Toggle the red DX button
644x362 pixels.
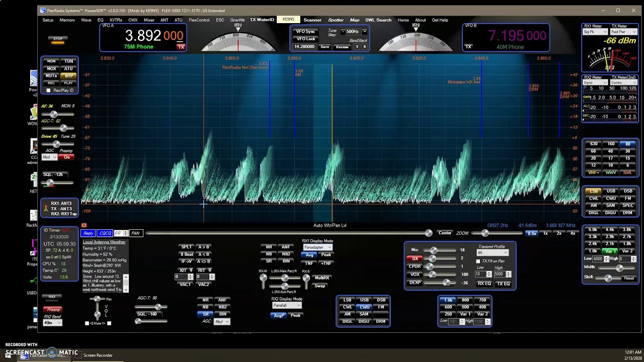415,258
